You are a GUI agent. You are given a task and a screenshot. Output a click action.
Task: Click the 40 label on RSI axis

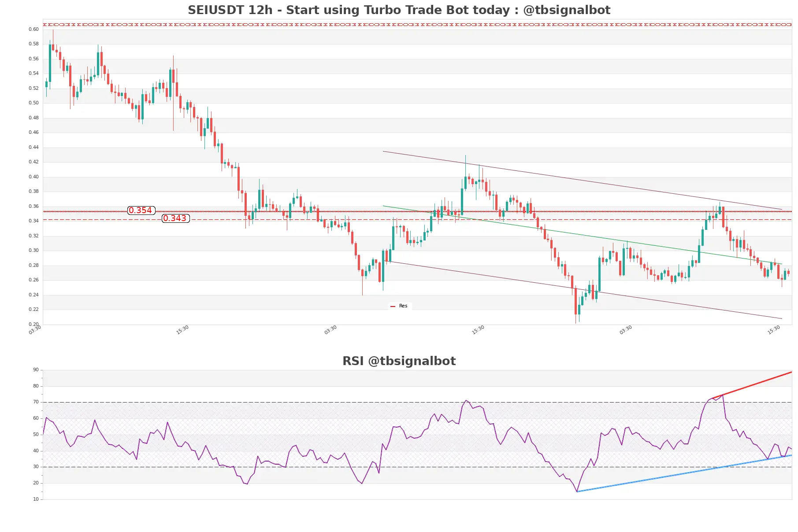pyautogui.click(x=36, y=451)
